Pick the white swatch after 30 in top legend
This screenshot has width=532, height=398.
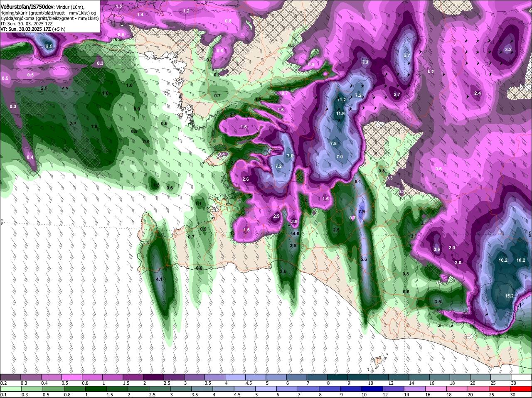coord(521,377)
